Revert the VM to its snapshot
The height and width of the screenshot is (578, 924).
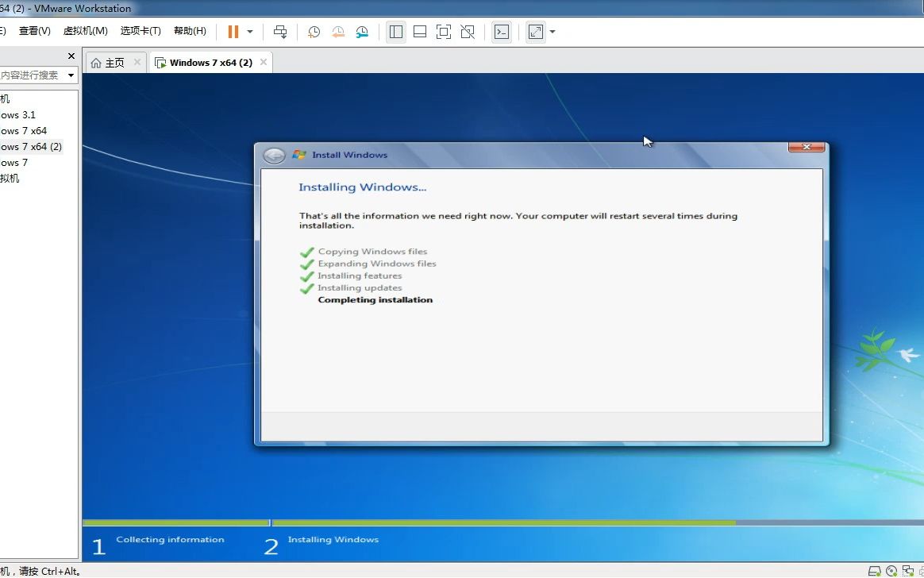pyautogui.click(x=337, y=32)
